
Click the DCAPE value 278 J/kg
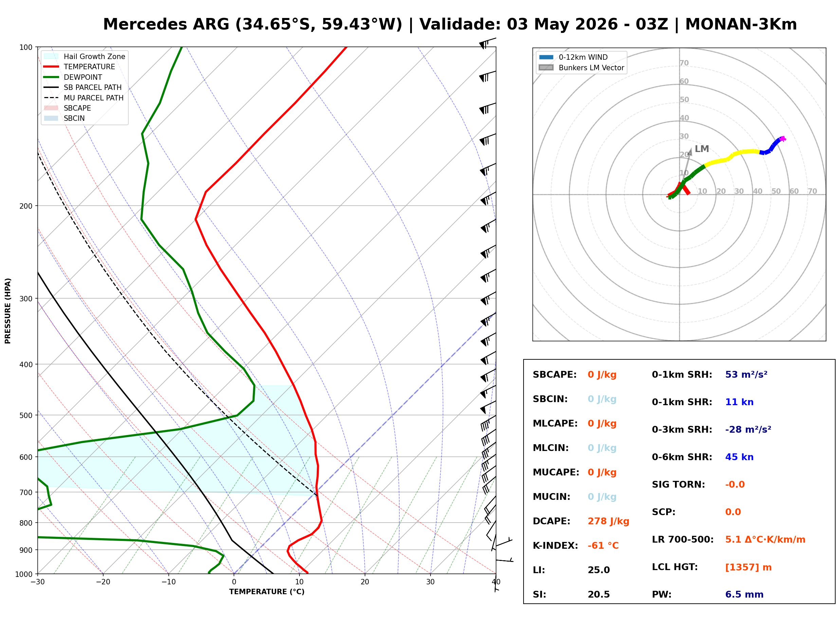tap(608, 521)
